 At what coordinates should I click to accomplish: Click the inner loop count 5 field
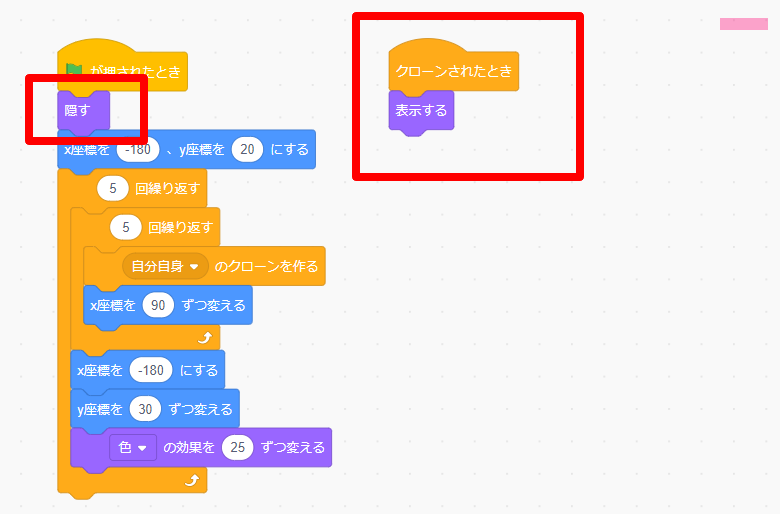click(126, 227)
